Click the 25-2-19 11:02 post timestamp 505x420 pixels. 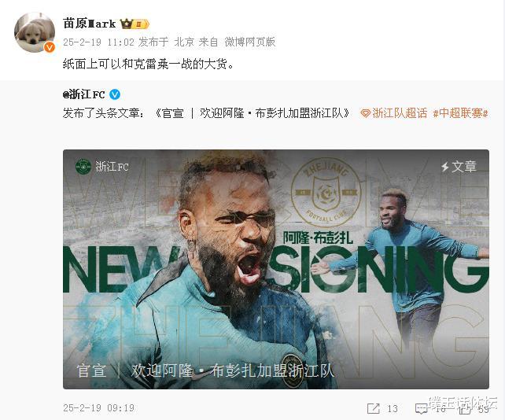pyautogui.click(x=98, y=42)
